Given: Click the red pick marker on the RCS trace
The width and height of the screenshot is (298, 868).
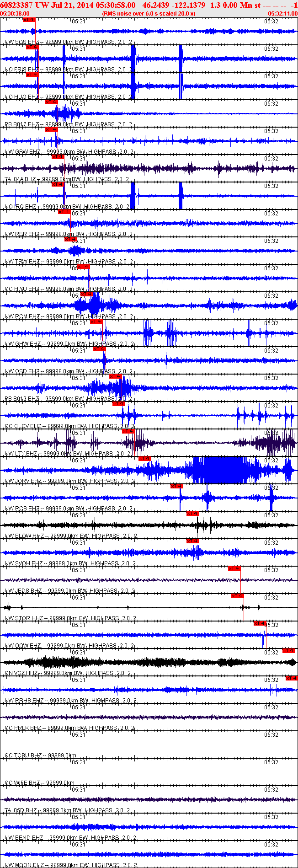Looking at the screenshot, I should pos(176,486).
